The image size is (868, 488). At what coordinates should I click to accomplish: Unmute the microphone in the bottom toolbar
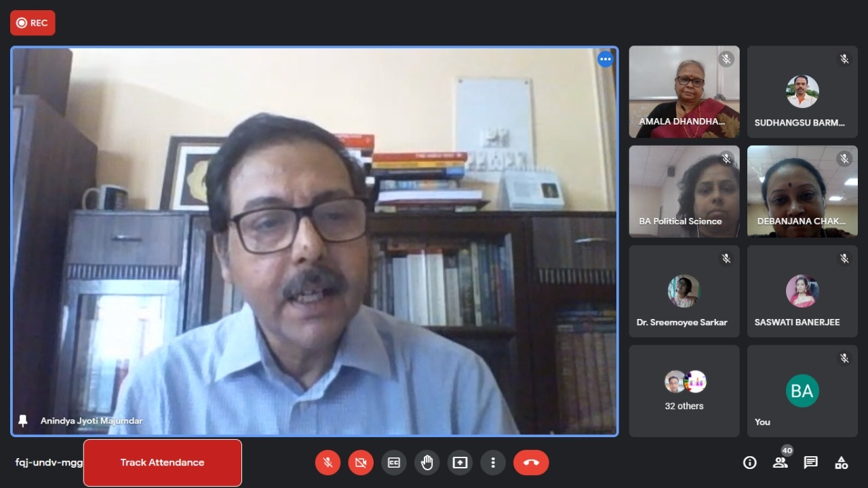coord(328,463)
